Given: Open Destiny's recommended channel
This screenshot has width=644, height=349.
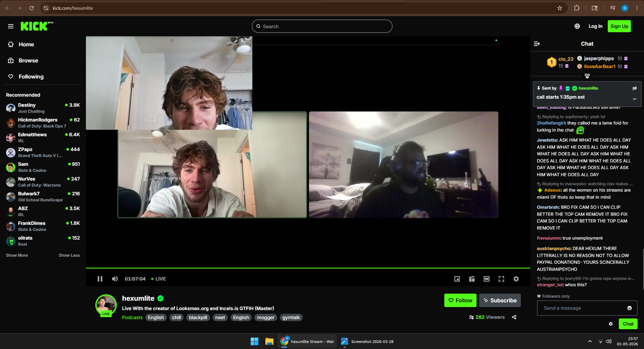Looking at the screenshot, I should click(43, 108).
